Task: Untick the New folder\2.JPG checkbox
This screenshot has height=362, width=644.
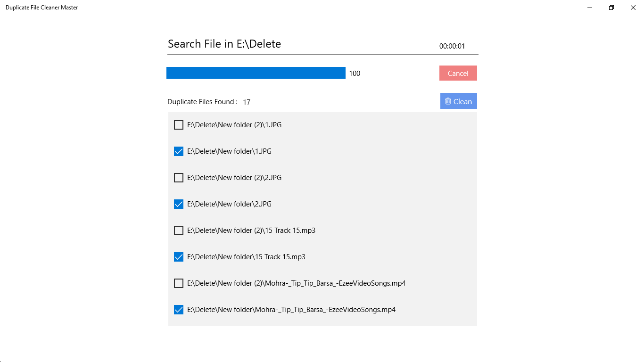Action: [x=179, y=204]
